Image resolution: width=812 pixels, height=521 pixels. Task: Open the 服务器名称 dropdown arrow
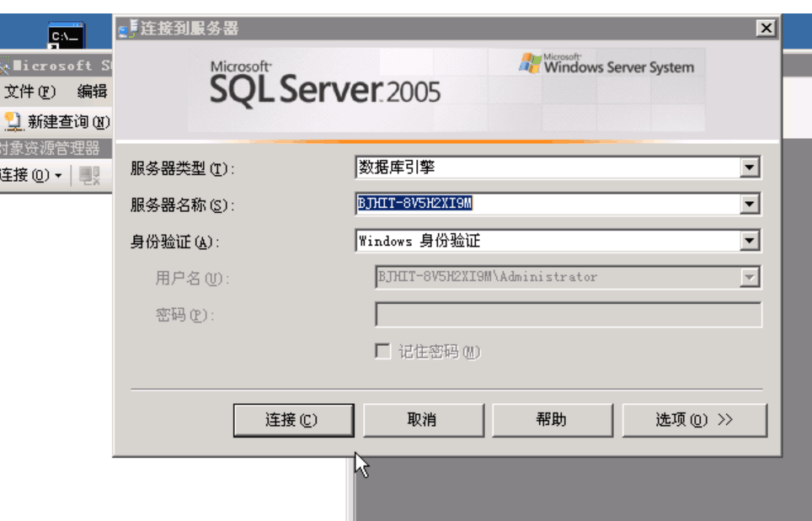(x=750, y=204)
